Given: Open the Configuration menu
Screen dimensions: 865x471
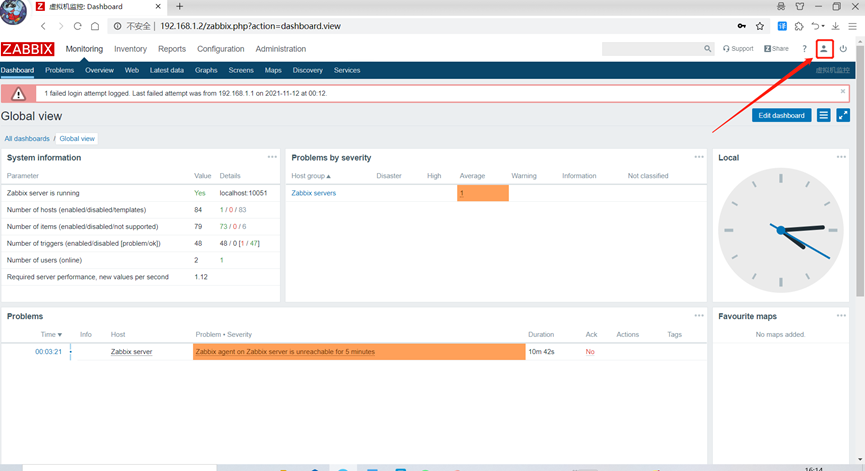Looking at the screenshot, I should pos(221,49).
